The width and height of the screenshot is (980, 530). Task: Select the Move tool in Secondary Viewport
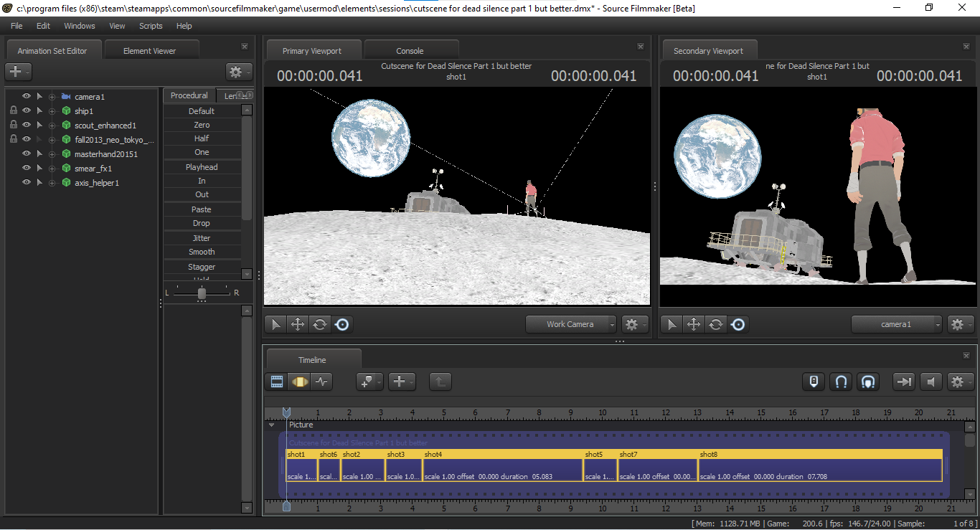tap(694, 325)
